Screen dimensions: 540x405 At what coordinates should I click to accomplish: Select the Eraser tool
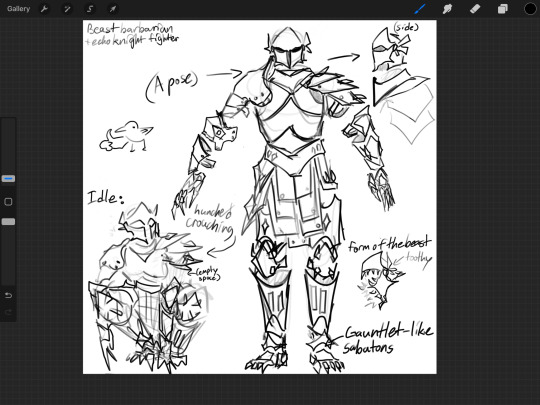pyautogui.click(x=475, y=9)
